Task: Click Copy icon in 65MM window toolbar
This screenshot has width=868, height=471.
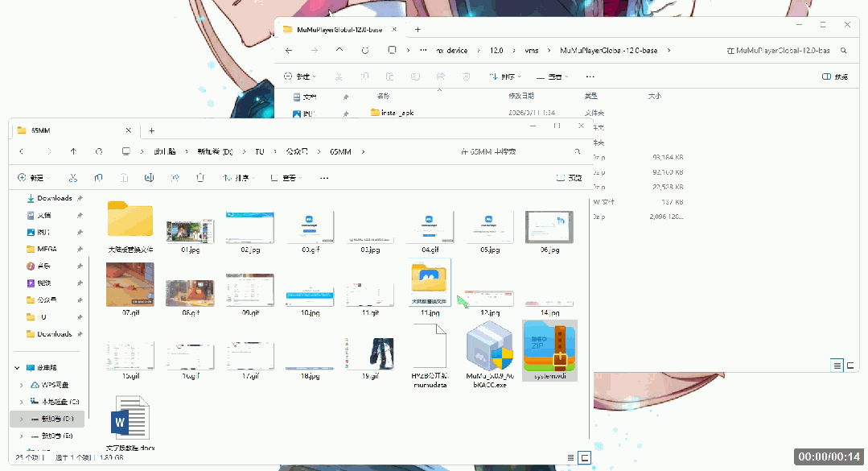Action: pyautogui.click(x=98, y=178)
